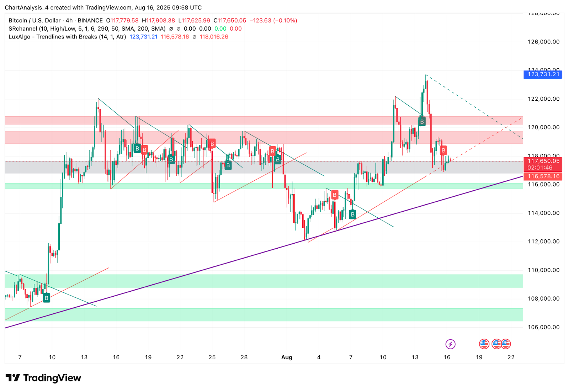Image resolution: width=569 pixels, height=392 pixels.
Task: Click the TradingView logo at bottom left
Action: pos(43,378)
